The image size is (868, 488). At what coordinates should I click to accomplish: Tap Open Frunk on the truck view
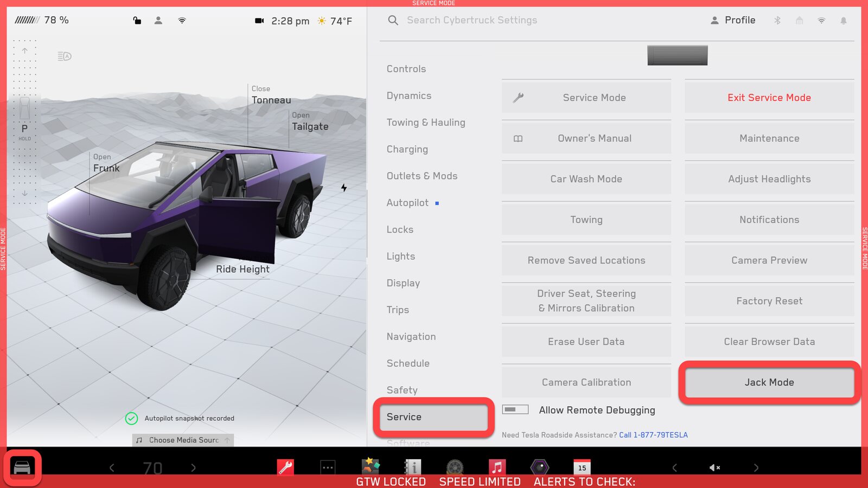106,163
